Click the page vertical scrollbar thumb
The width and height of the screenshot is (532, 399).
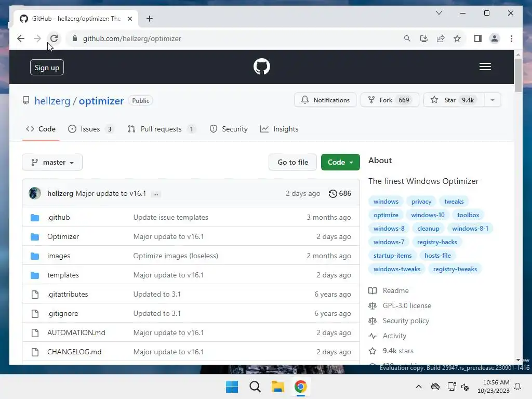point(518,75)
